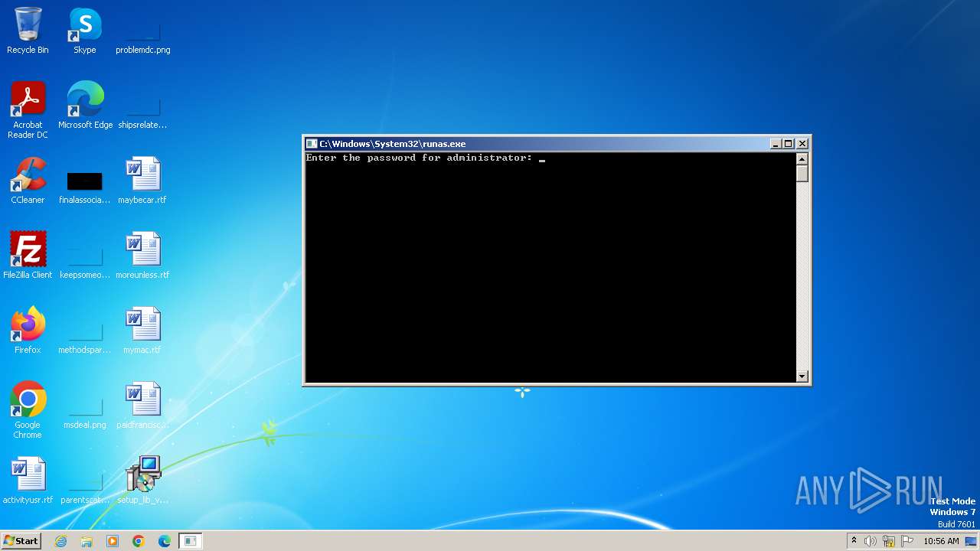Maximize the runas.exe console window

click(789, 144)
